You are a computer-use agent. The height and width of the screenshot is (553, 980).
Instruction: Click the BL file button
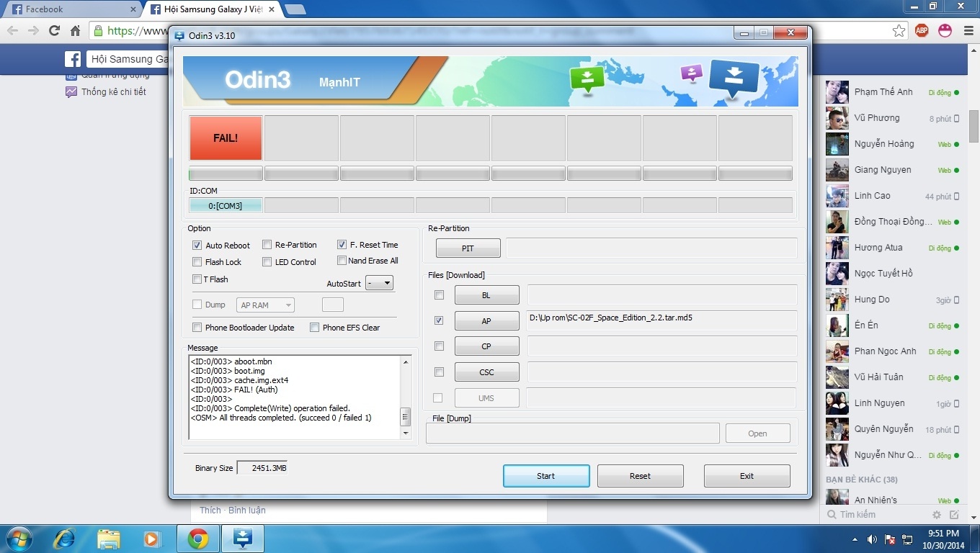(486, 295)
